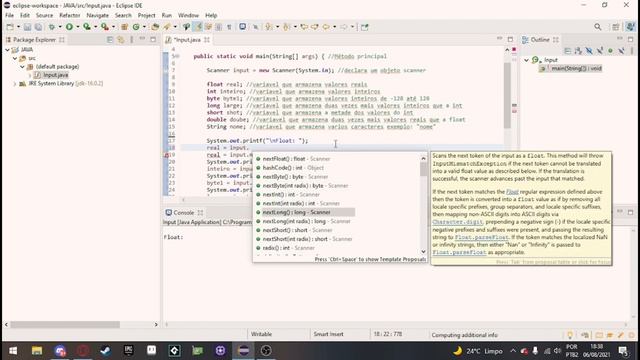This screenshot has height=360, width=640.
Task: Switch to the Input.java editor tab
Action: coord(187,40)
